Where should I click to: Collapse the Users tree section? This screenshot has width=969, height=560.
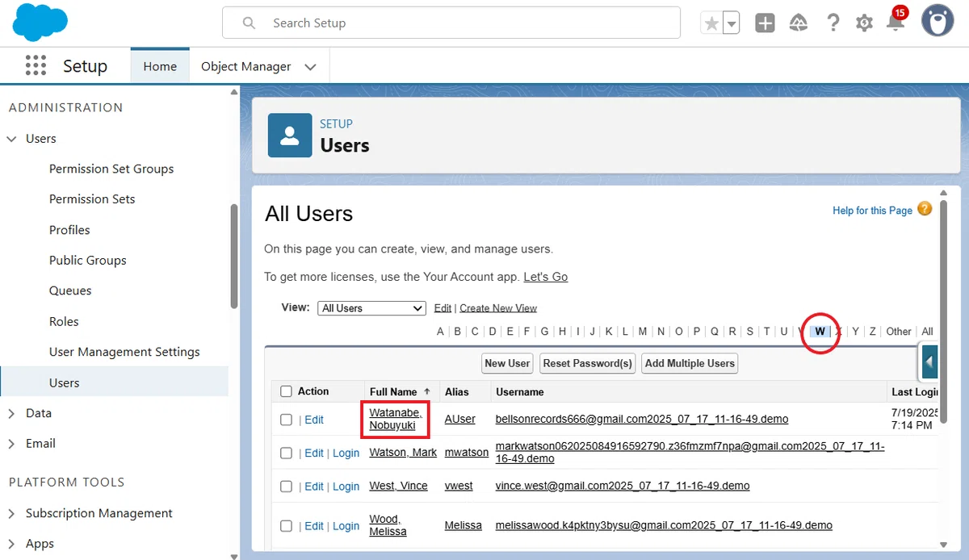[x=12, y=139]
